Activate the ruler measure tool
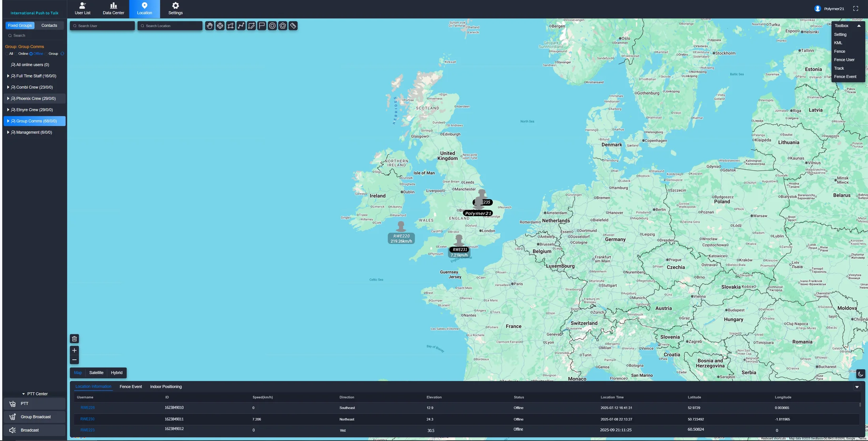The image size is (868, 441). tap(293, 26)
